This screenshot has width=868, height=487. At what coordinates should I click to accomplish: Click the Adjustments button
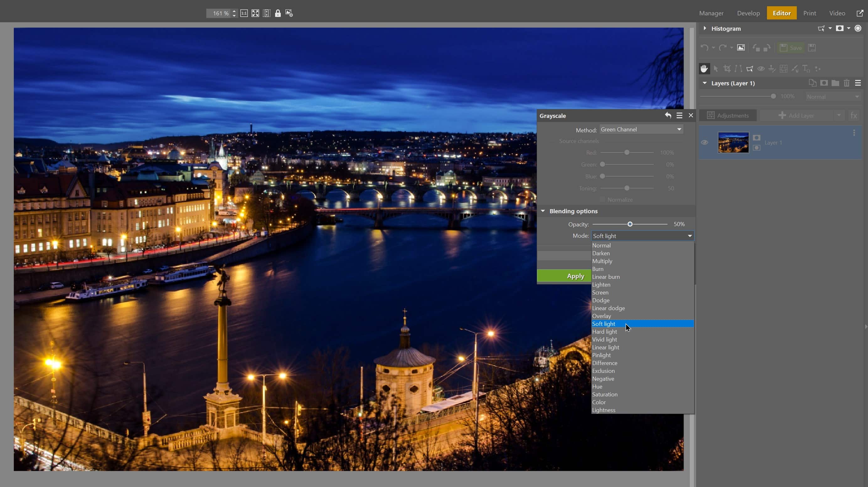click(x=727, y=115)
